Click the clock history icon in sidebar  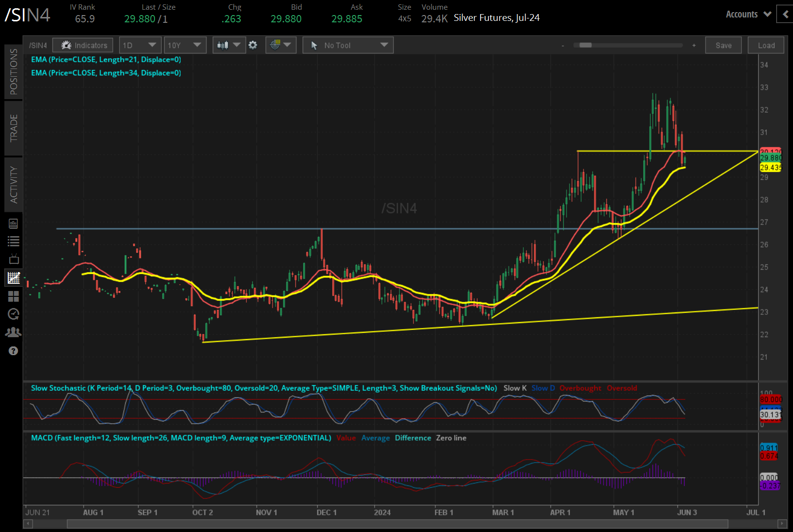pyautogui.click(x=14, y=314)
